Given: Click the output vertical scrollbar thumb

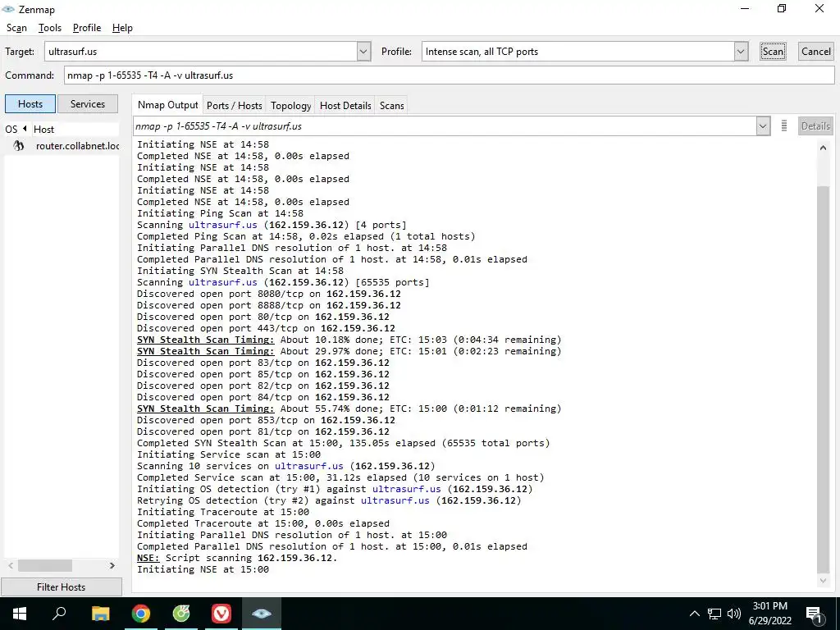Looking at the screenshot, I should tap(823, 379).
